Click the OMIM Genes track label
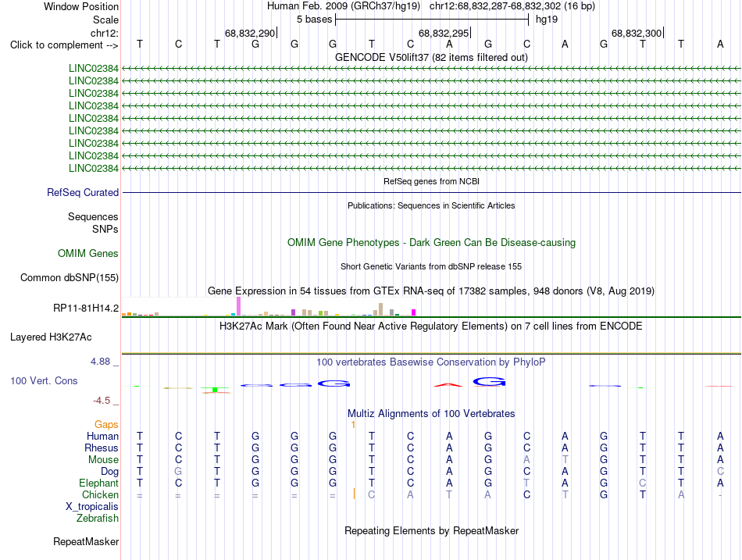The height and width of the screenshot is (560, 742). tap(87, 253)
